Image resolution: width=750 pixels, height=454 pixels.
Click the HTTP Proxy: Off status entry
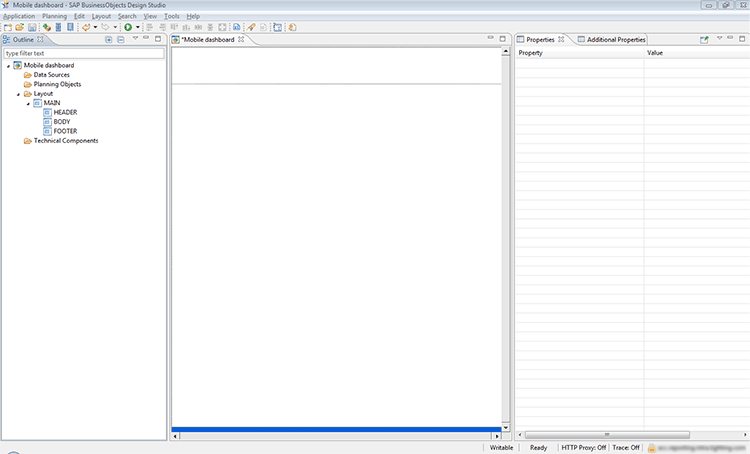584,448
